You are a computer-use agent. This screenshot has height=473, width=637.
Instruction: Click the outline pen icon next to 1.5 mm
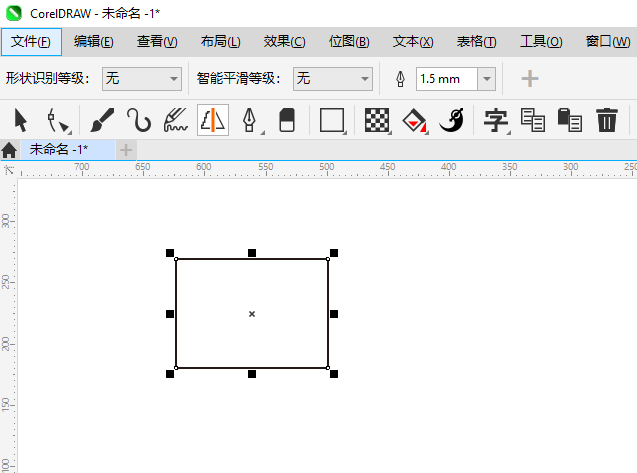[x=401, y=79]
